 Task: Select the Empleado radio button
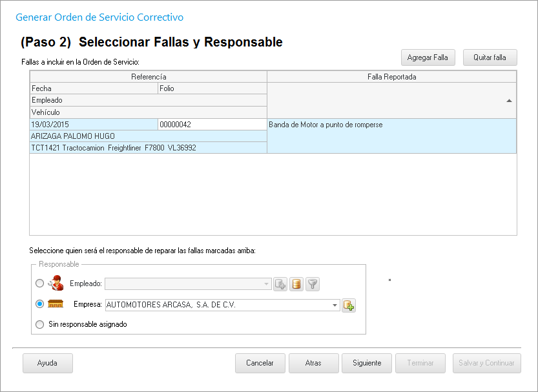pos(40,284)
